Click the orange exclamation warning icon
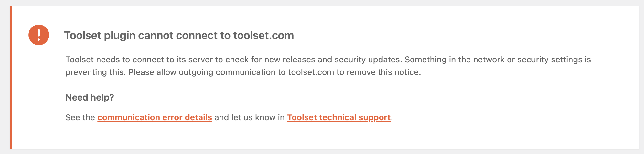 pos(39,35)
